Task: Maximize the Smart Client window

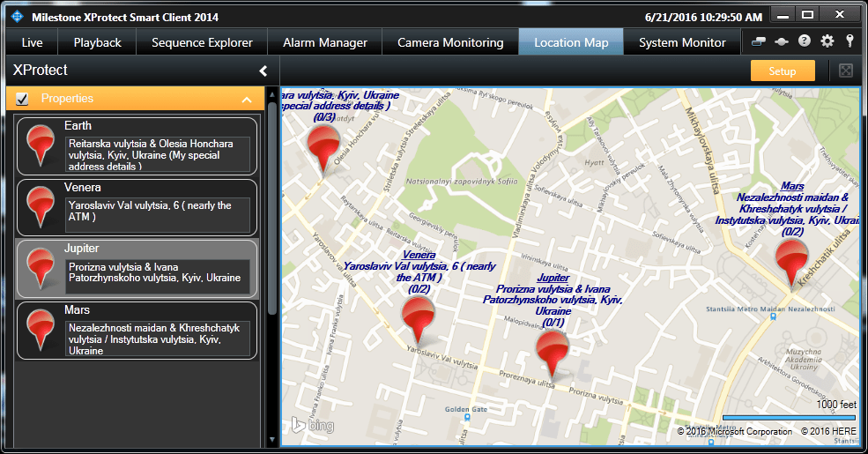Action: tap(808, 14)
